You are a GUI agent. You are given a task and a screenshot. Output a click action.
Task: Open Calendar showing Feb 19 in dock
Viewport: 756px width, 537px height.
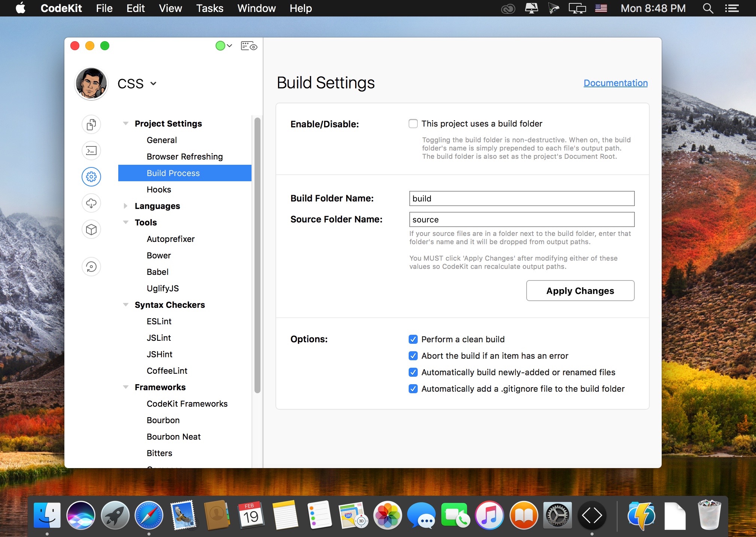[251, 515]
